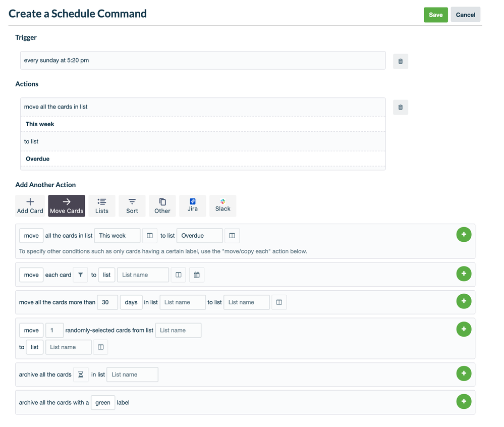Click the board icon after Overdue field
This screenshot has height=427, width=504.
click(232, 236)
